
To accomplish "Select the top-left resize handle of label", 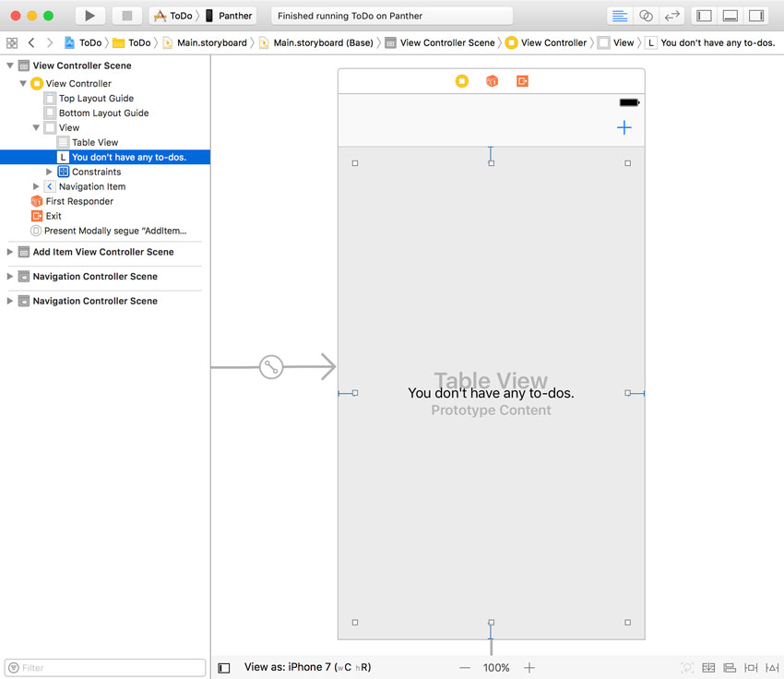I will pos(355,163).
